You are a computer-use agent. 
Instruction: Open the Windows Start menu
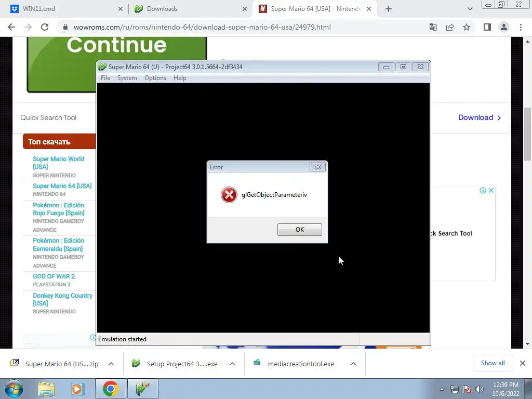tap(14, 389)
